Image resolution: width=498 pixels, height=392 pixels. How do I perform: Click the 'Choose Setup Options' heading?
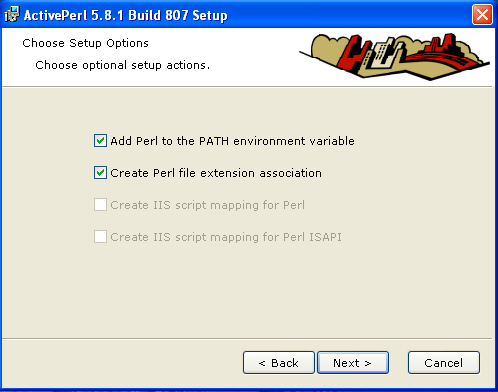tap(85, 43)
